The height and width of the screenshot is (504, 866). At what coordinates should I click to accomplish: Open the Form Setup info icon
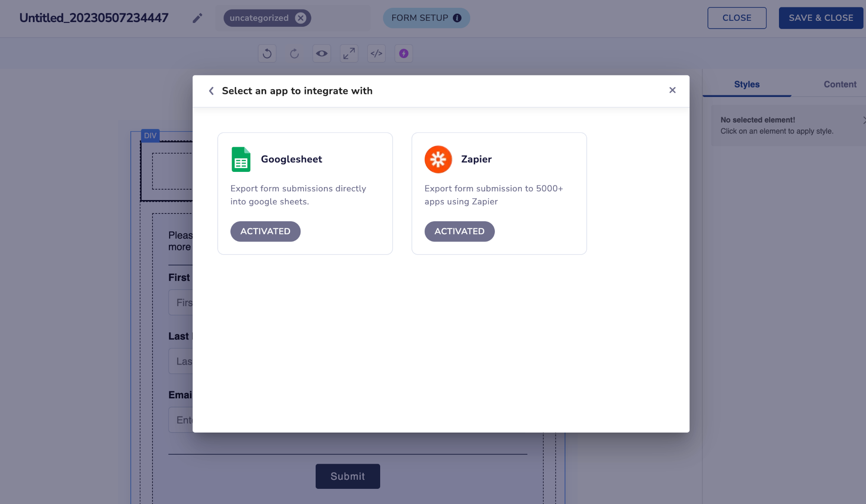tap(457, 18)
